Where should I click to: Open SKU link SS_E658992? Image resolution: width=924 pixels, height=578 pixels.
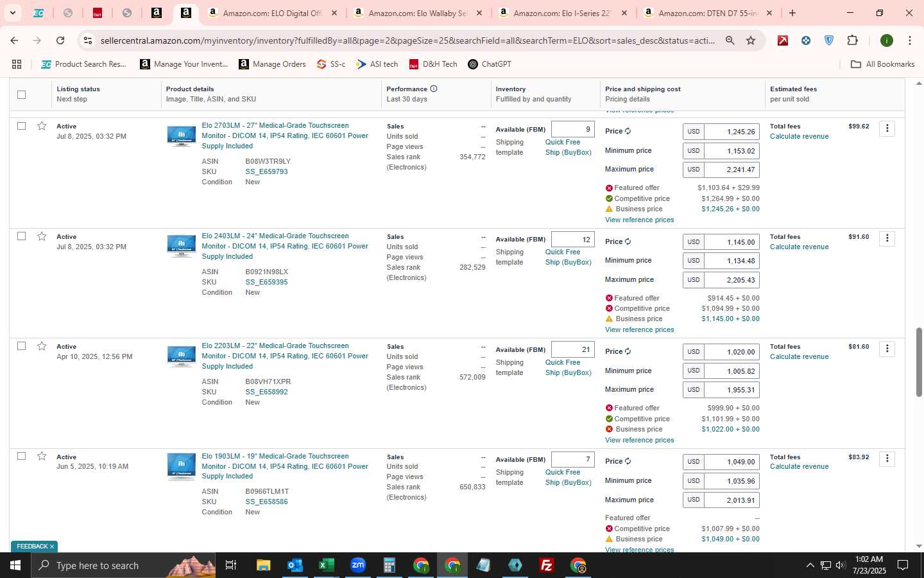266,392
